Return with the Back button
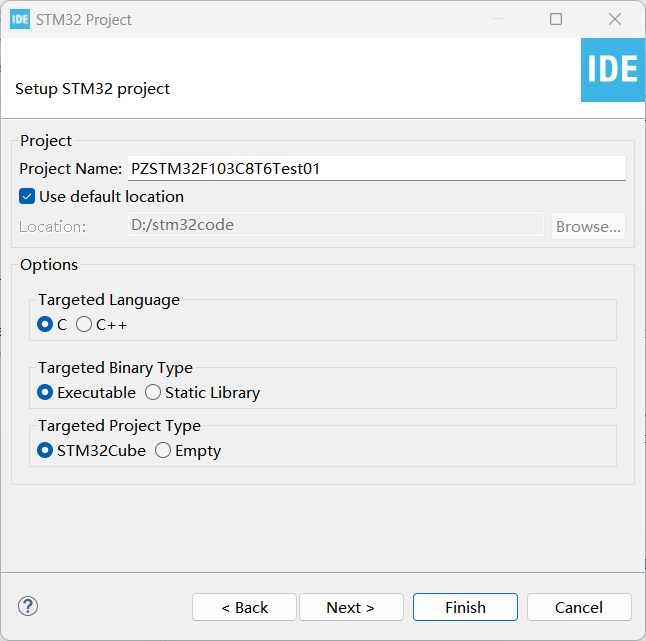 (x=244, y=607)
